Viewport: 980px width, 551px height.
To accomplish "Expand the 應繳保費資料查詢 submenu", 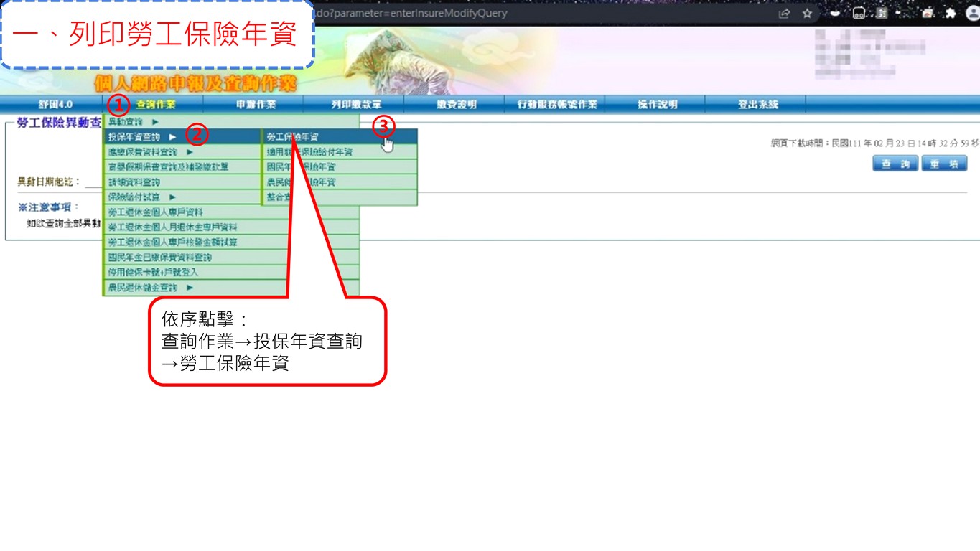I will (x=182, y=152).
